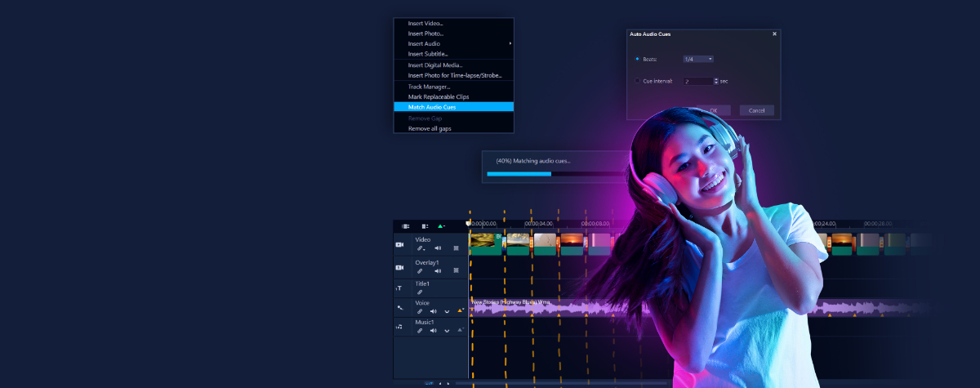Mute the Video track audio

pos(438,248)
